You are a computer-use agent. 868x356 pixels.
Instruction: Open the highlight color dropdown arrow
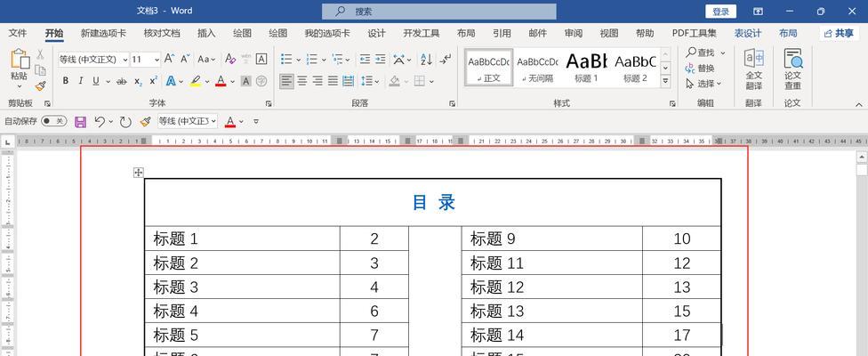point(207,81)
